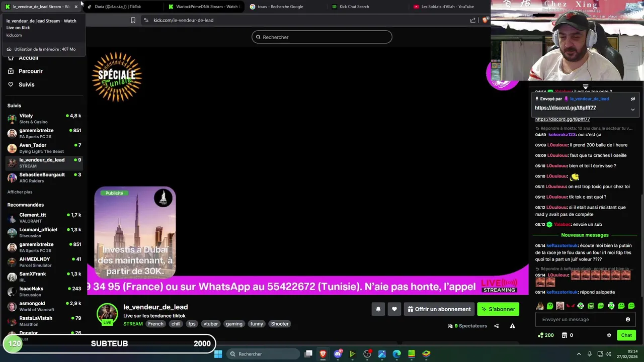Screen dimensions: 644x362
Task: Open the emoji picker in chat input
Action: coord(627,319)
